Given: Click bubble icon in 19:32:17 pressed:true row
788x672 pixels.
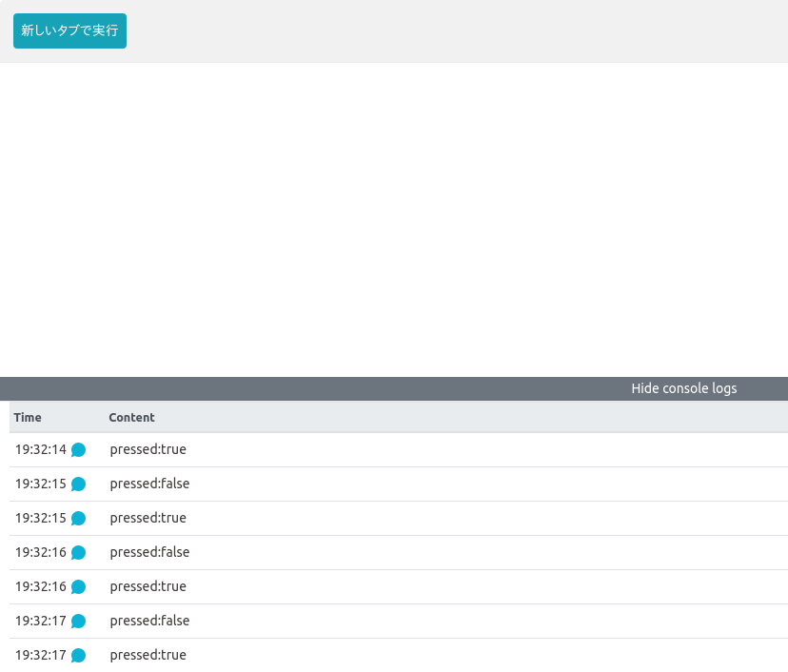Looking at the screenshot, I should pos(79,656).
